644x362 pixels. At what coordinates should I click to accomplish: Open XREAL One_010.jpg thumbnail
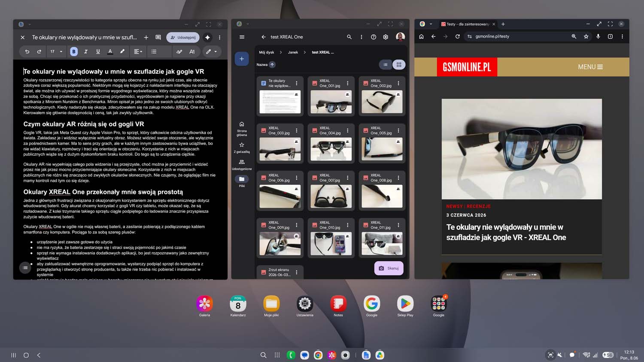(331, 243)
